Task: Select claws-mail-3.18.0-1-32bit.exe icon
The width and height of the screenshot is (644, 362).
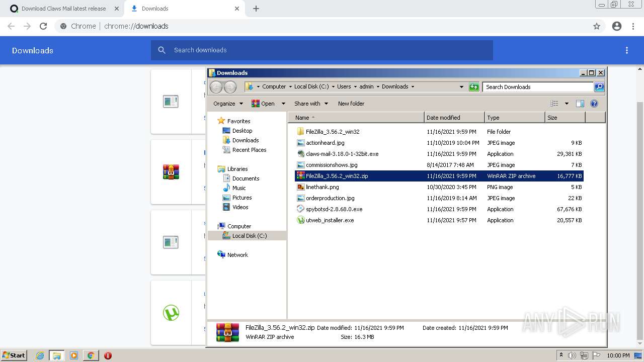Action: [300, 154]
